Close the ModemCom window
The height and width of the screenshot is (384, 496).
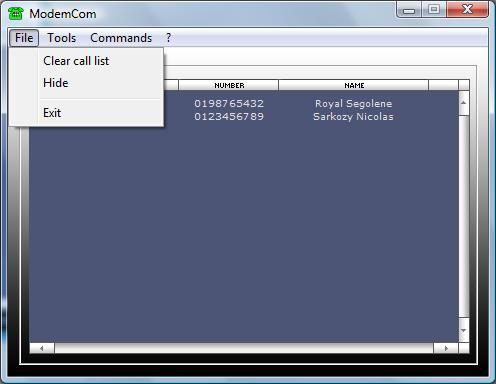(467, 9)
